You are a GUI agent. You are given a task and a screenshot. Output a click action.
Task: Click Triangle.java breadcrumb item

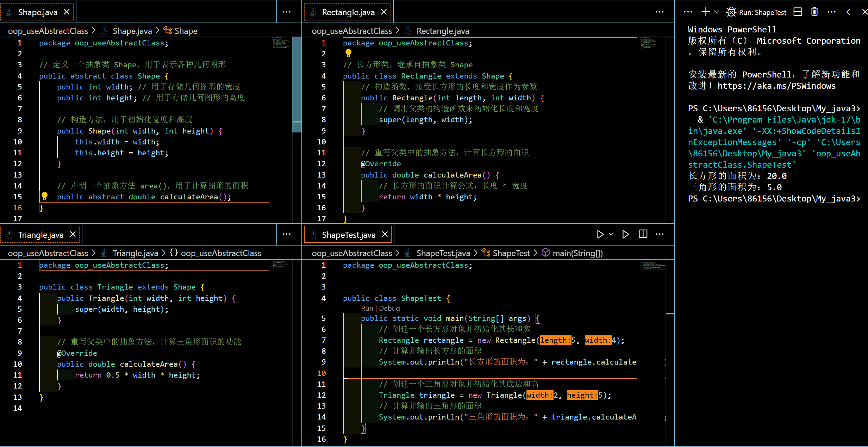[135, 253]
